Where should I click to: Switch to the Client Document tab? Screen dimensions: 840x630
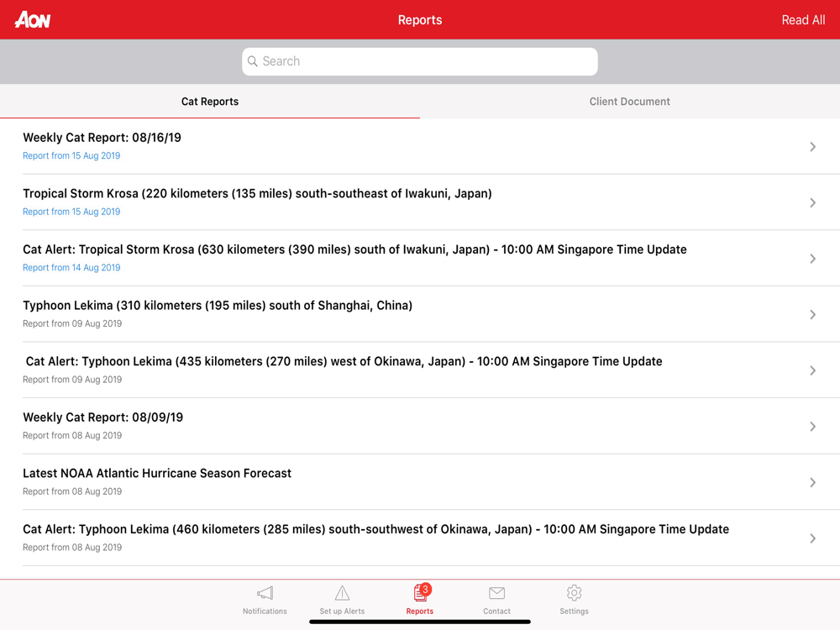point(630,102)
